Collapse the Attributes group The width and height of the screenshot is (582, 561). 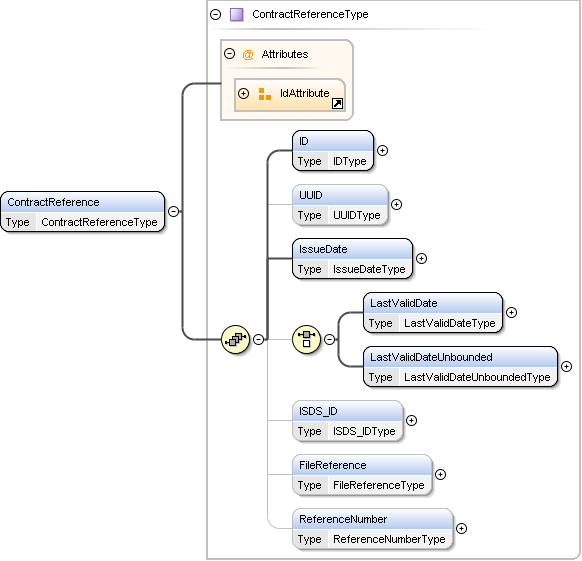(229, 53)
